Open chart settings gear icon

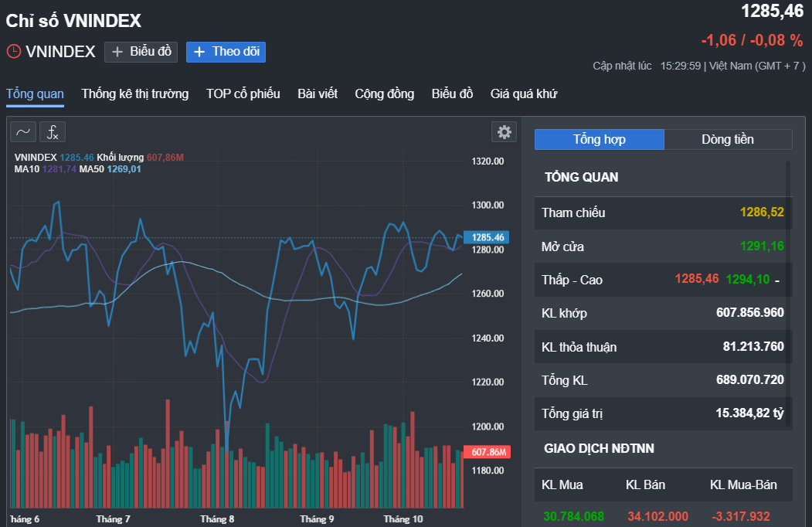504,132
